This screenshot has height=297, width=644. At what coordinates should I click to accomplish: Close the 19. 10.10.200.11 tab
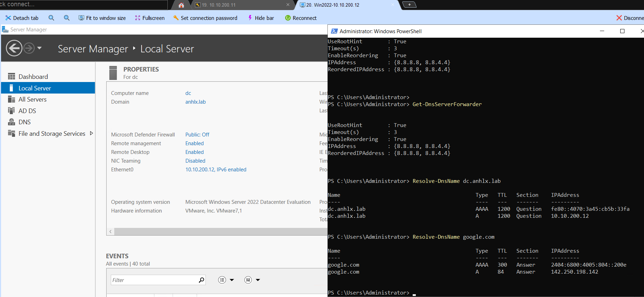tap(288, 5)
